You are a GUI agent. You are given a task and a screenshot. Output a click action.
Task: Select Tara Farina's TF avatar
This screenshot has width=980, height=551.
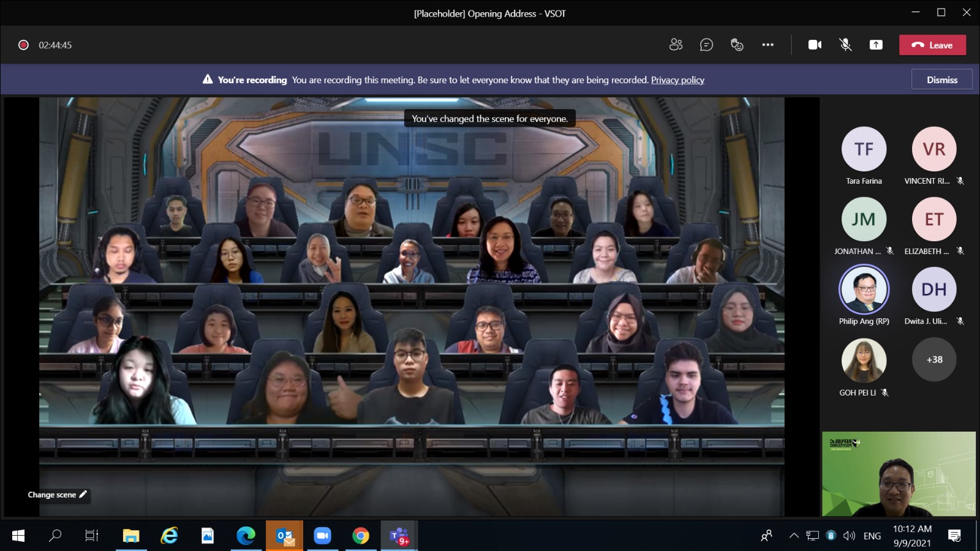(864, 149)
